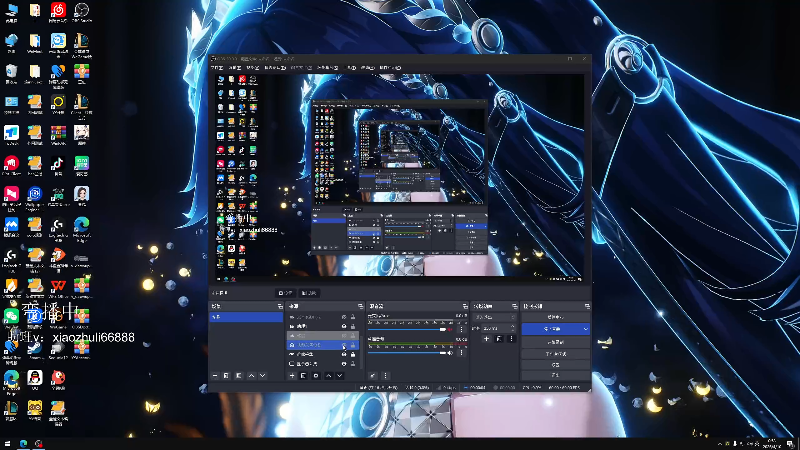Open the third (View) menu in OBS menu bar
Viewport: 800px width, 450px height.
(253, 68)
